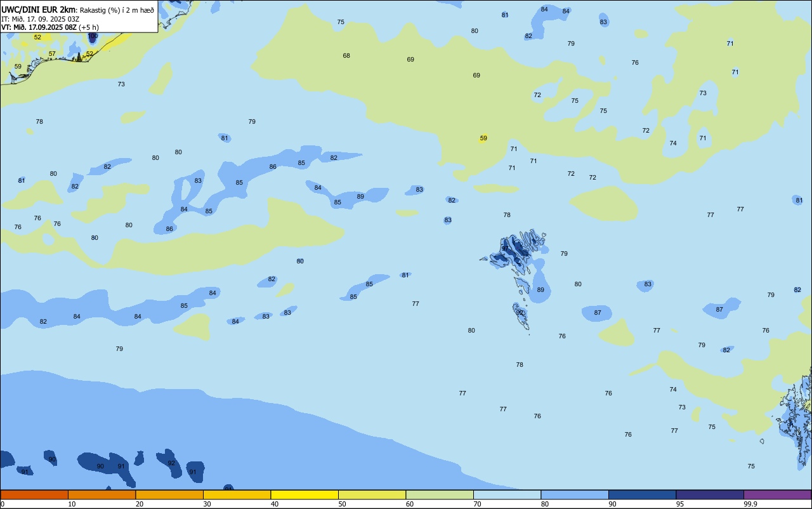Click the '68' humidity value on the map
The width and height of the screenshot is (812, 509).
[x=346, y=56]
